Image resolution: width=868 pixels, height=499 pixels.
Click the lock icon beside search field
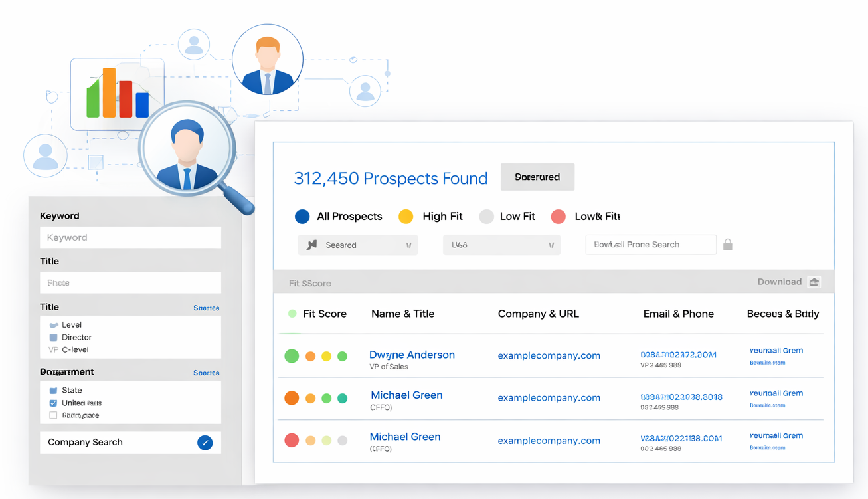click(x=728, y=245)
